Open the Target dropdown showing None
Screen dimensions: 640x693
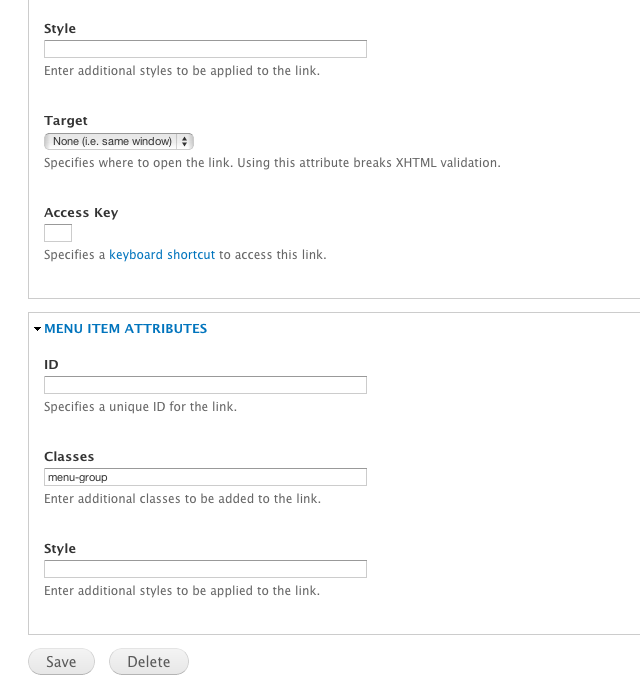[119, 141]
